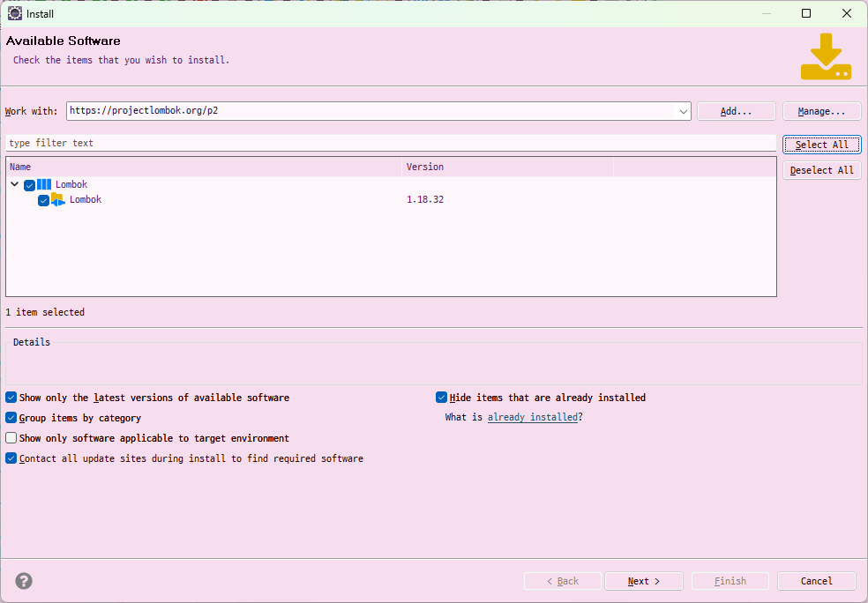Click the Eclipse icon in title bar
Screen dimensions: 868x603
coord(15,14)
